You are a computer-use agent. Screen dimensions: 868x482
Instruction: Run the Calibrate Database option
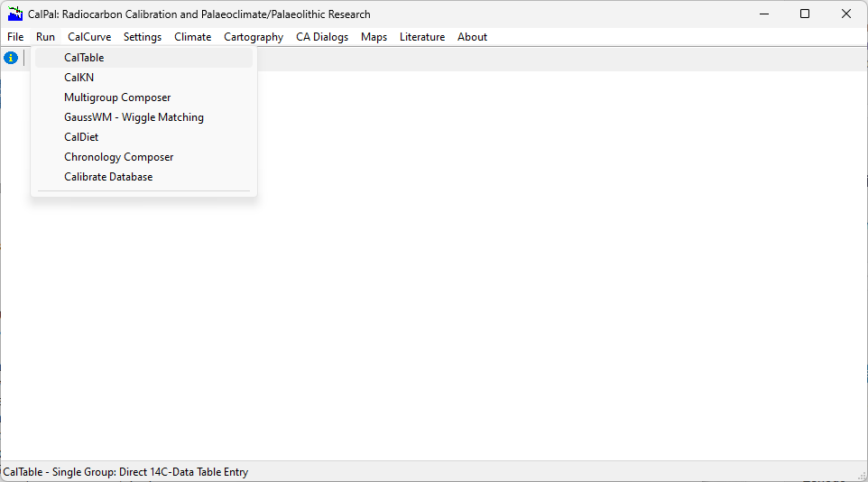pos(108,177)
